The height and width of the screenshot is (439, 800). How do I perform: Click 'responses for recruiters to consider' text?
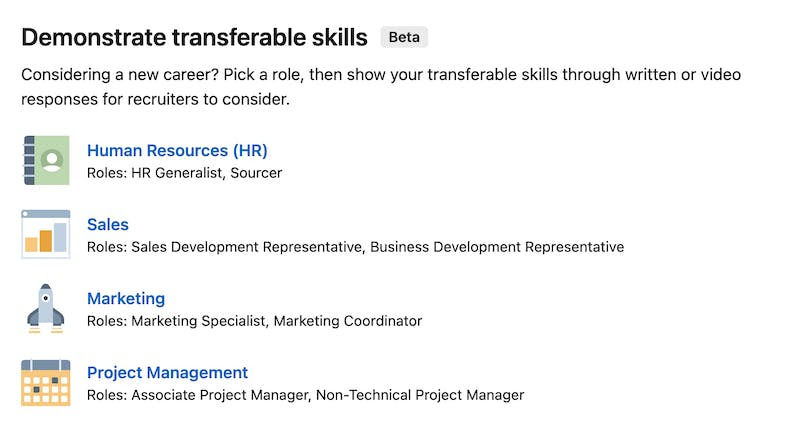pos(155,99)
